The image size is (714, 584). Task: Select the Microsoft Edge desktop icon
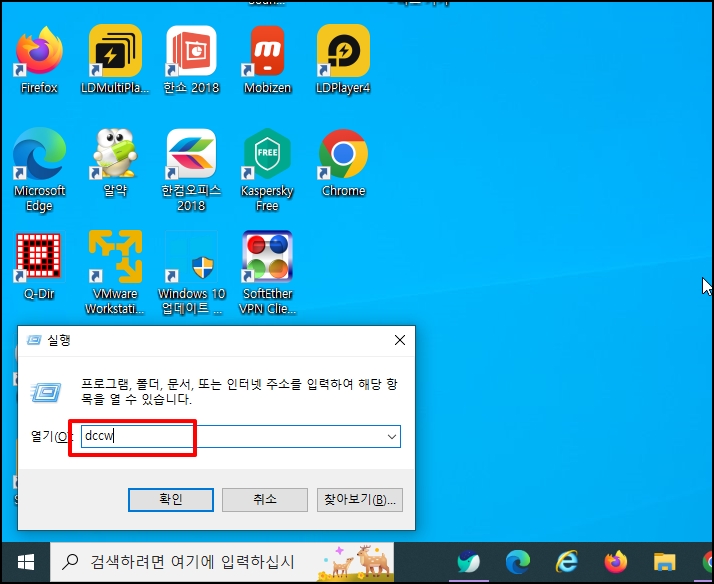click(39, 169)
